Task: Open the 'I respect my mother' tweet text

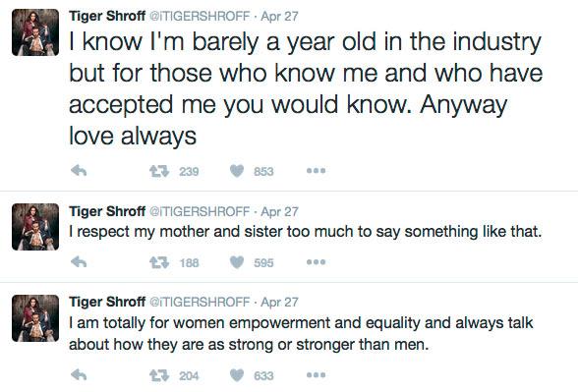Action: 306,232
